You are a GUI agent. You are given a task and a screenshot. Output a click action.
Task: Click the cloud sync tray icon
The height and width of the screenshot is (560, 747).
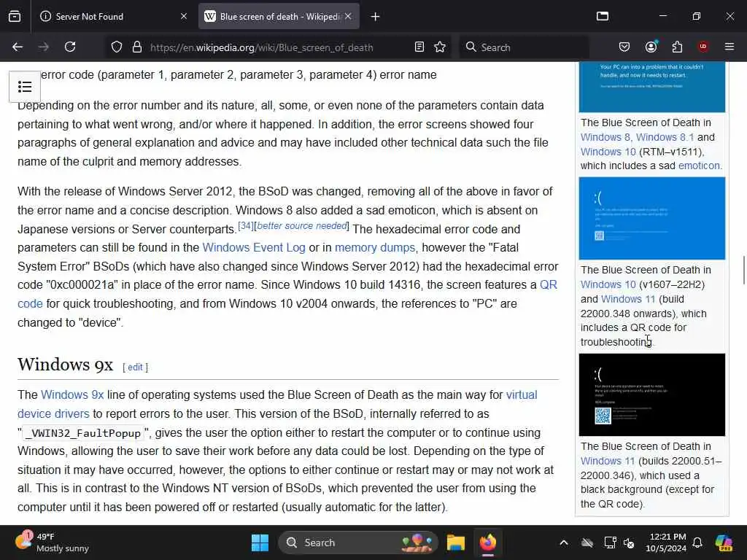587,542
